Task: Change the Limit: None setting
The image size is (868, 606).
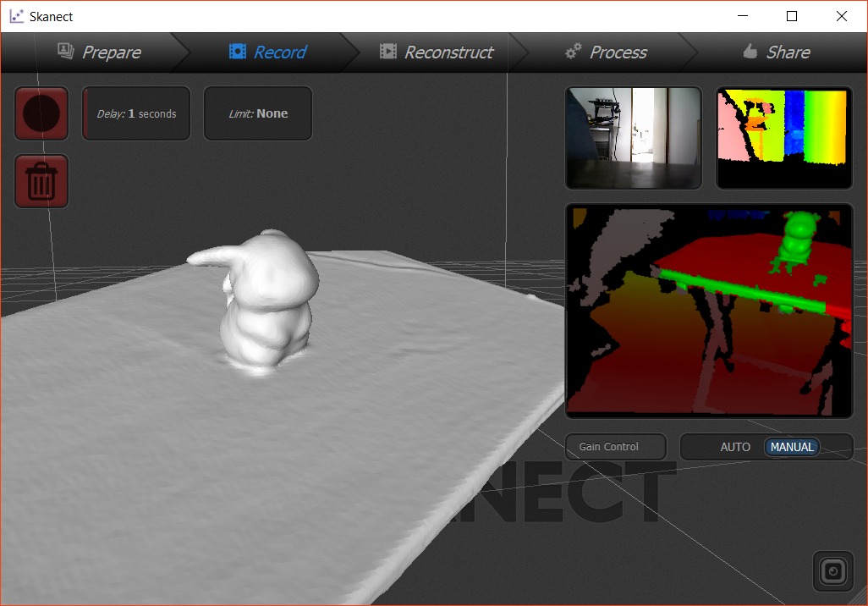Action: click(258, 113)
